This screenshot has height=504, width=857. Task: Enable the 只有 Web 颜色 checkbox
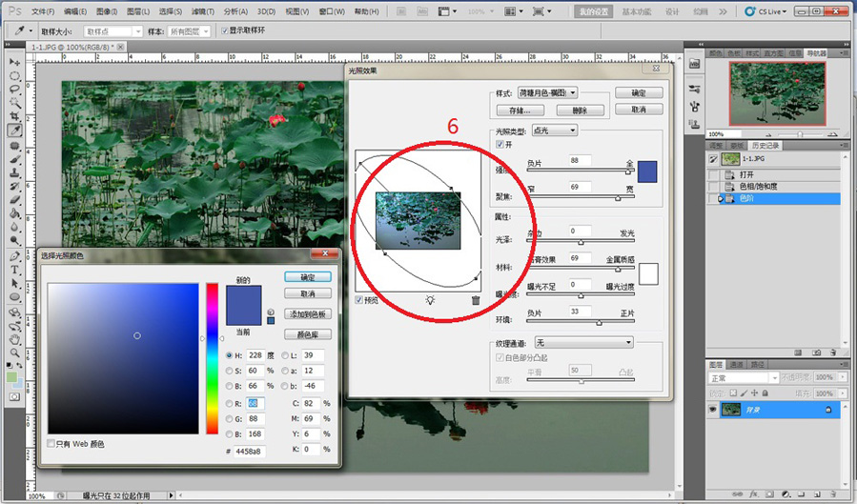click(x=51, y=443)
